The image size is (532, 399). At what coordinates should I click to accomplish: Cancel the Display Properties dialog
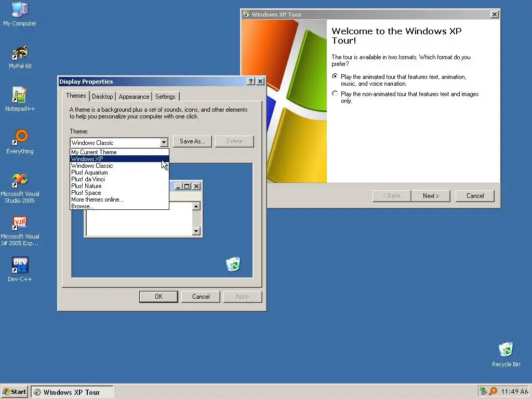coord(201,297)
